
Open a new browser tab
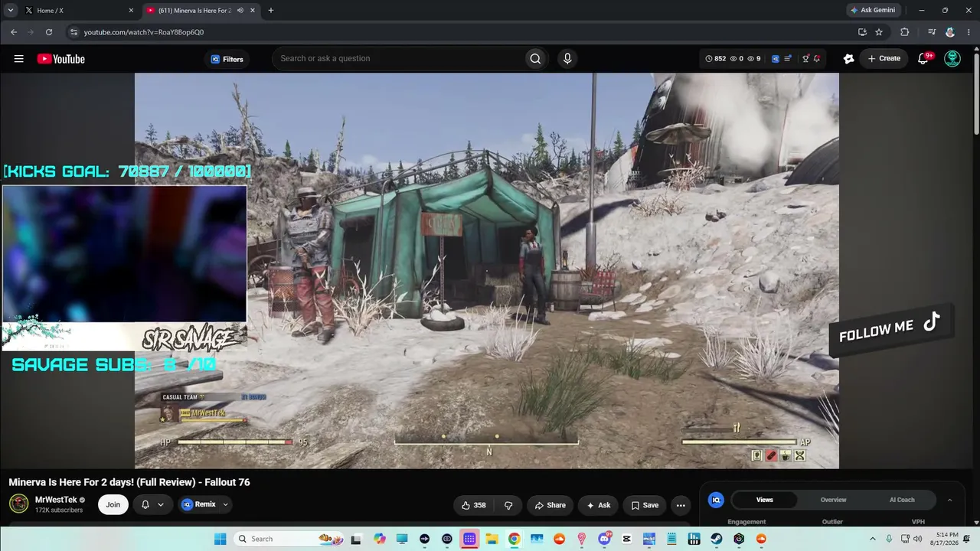click(271, 10)
